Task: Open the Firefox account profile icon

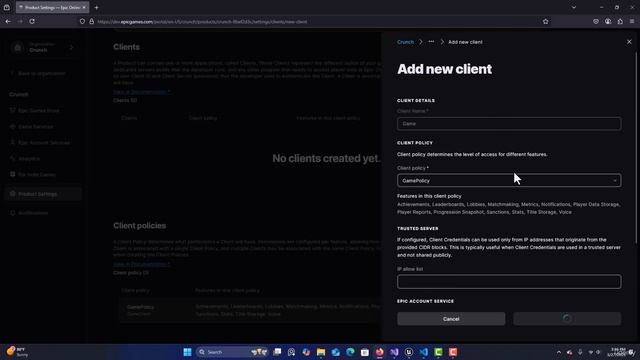Action: (x=608, y=22)
